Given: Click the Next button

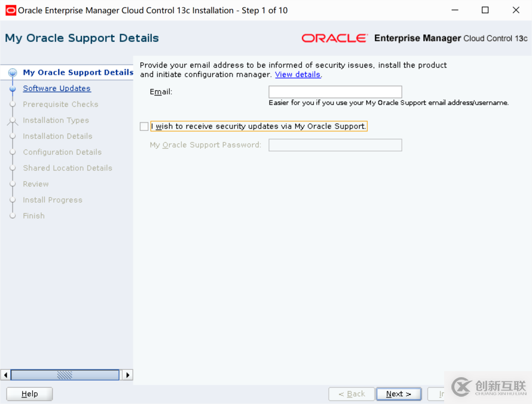Looking at the screenshot, I should click(x=399, y=394).
